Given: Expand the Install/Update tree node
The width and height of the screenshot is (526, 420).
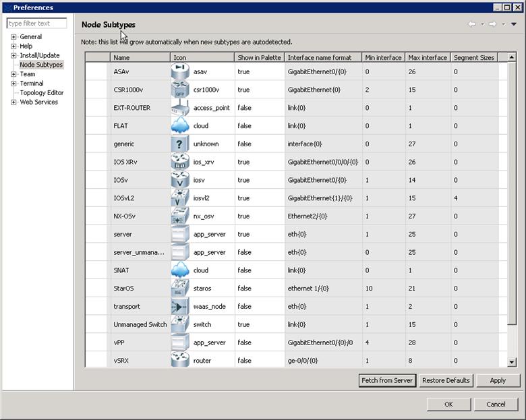Looking at the screenshot, I should click(13, 56).
